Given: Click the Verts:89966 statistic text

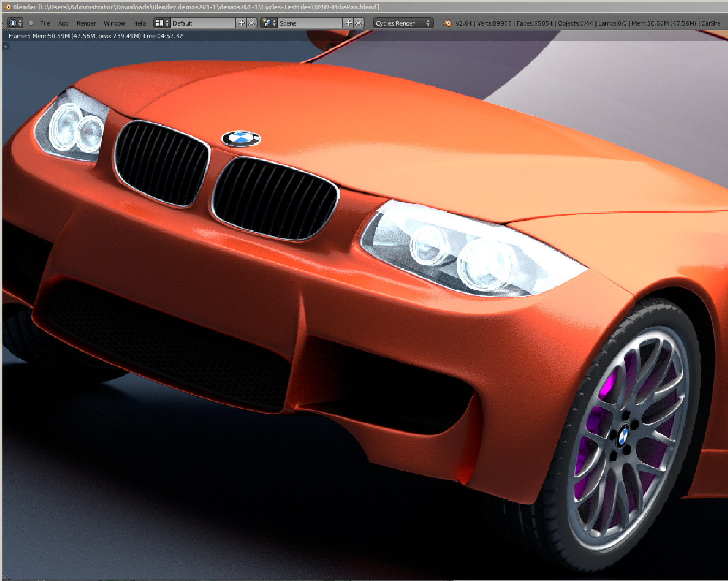Looking at the screenshot, I should [x=494, y=23].
